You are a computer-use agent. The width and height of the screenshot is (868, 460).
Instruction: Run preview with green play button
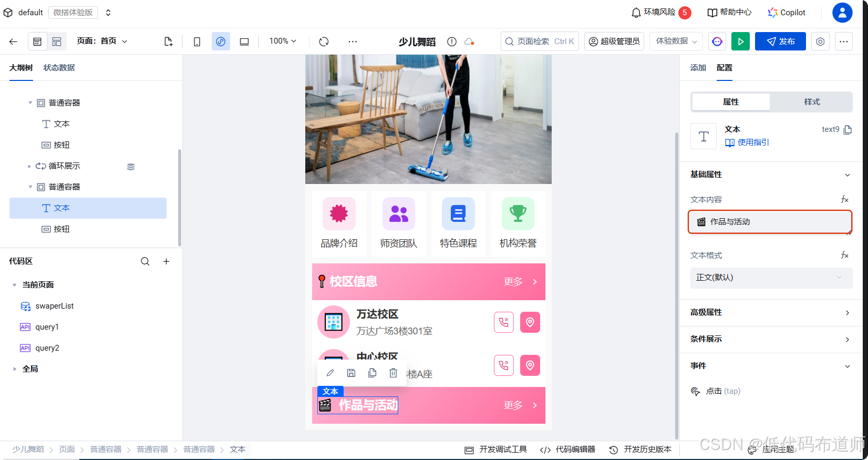click(740, 41)
